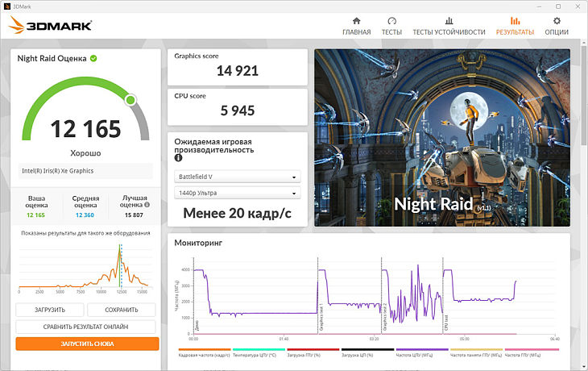
Task: Click the green verified checkmark beside Night Raid Оценка
Action: (94, 58)
